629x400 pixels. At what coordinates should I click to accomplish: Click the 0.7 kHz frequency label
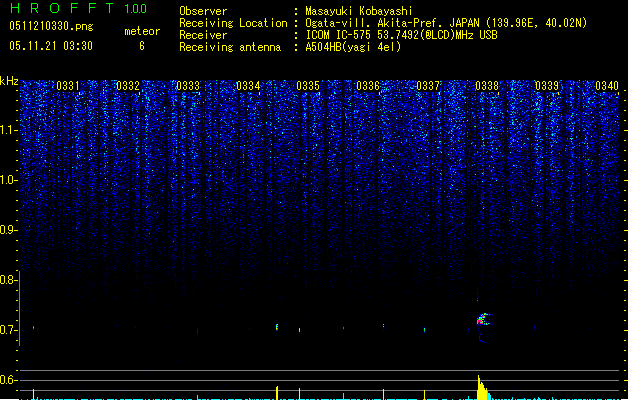8,330
